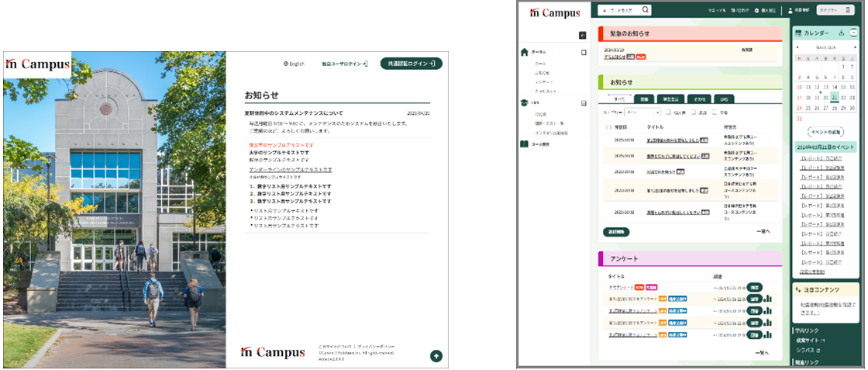Tick the 個人宛 filter checkbox

point(669,112)
